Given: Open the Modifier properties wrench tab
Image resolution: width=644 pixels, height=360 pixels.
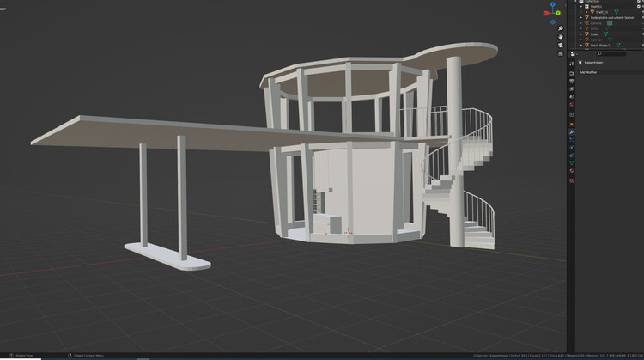Looking at the screenshot, I should click(572, 133).
